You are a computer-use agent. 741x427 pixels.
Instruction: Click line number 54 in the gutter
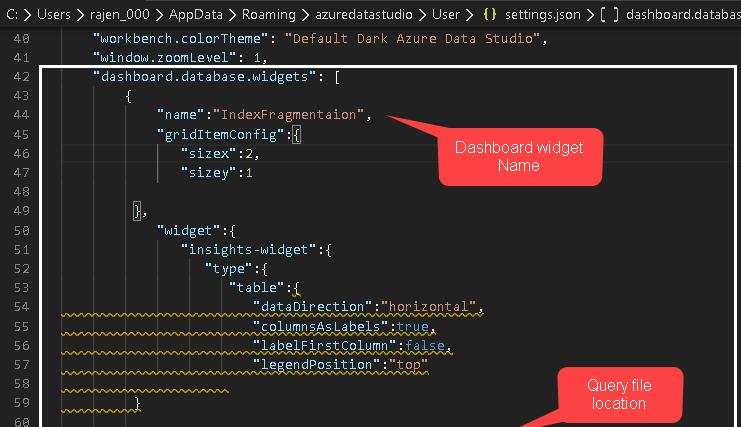point(21,307)
